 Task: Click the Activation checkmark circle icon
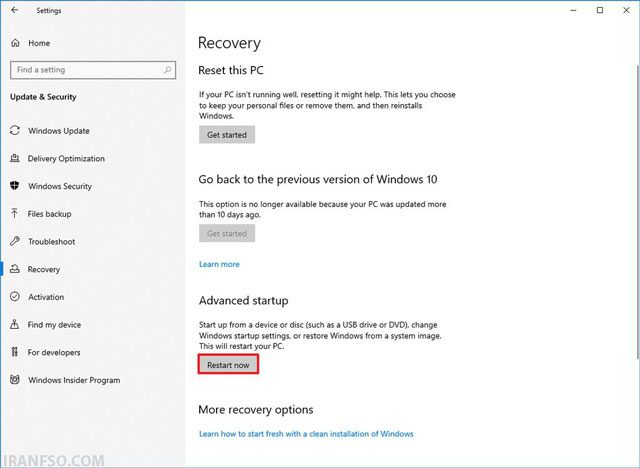point(15,297)
